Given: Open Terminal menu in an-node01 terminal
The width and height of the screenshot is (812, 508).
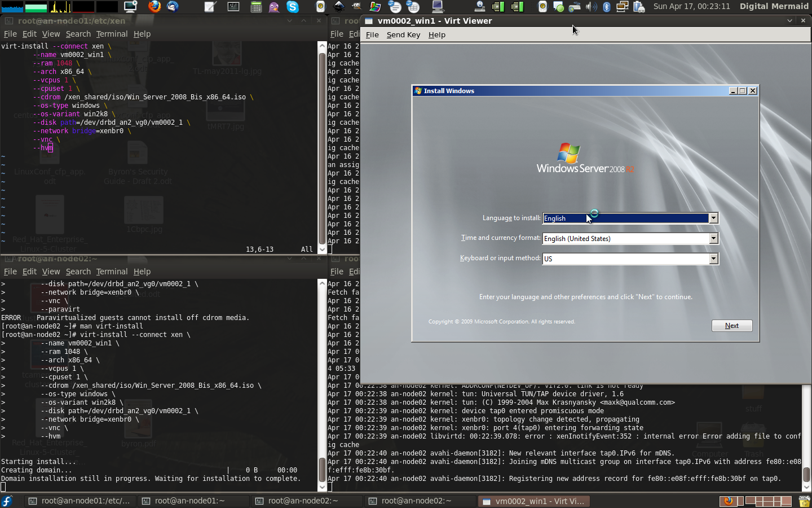Looking at the screenshot, I should point(112,34).
